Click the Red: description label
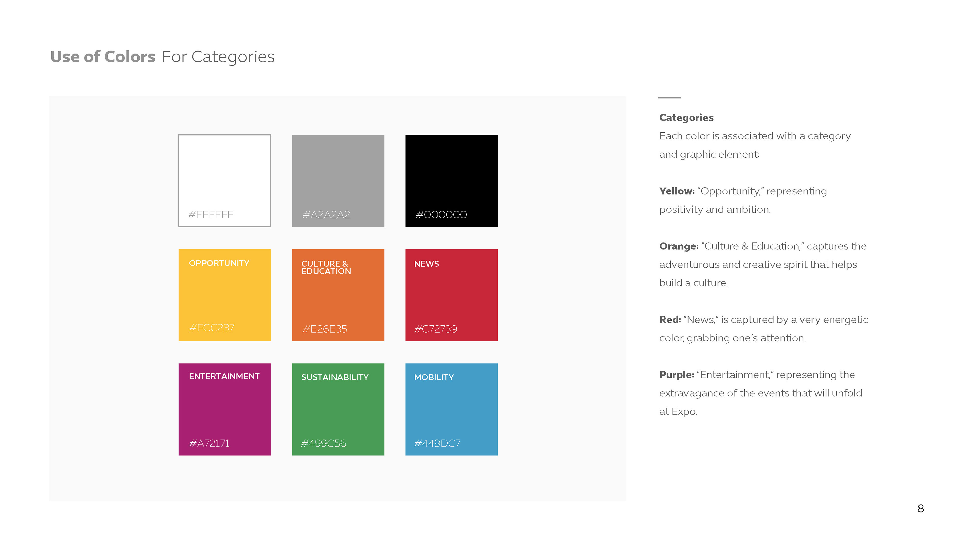 point(670,319)
